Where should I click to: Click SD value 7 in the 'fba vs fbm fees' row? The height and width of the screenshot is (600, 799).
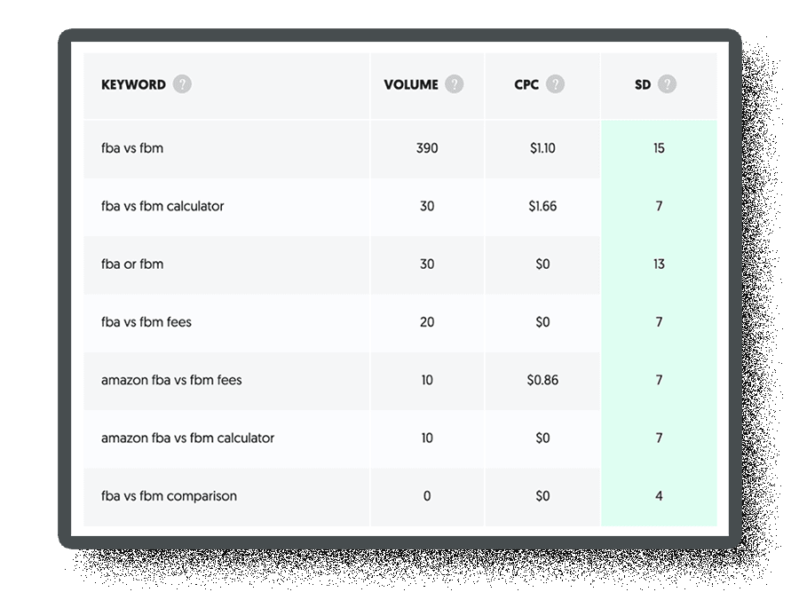(659, 322)
